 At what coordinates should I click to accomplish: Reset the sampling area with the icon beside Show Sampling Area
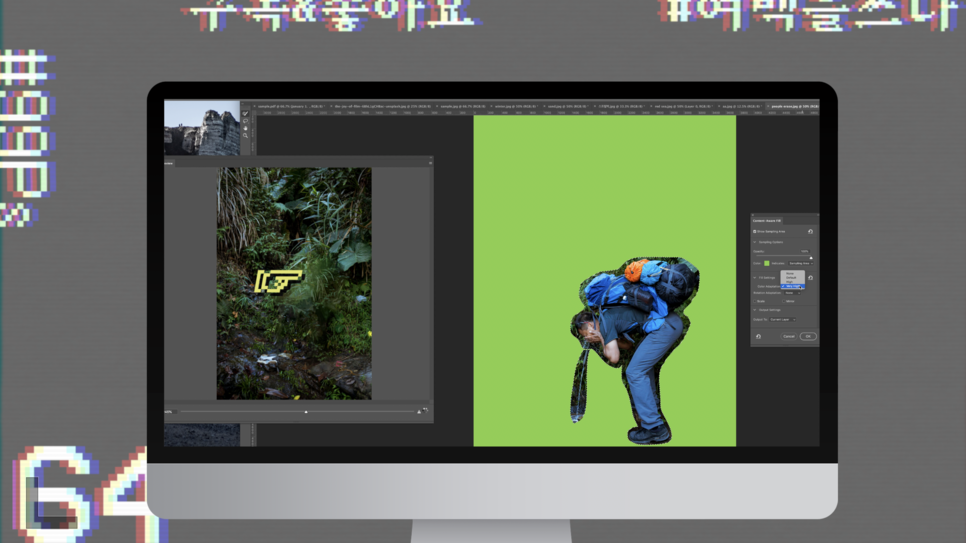pyautogui.click(x=810, y=232)
